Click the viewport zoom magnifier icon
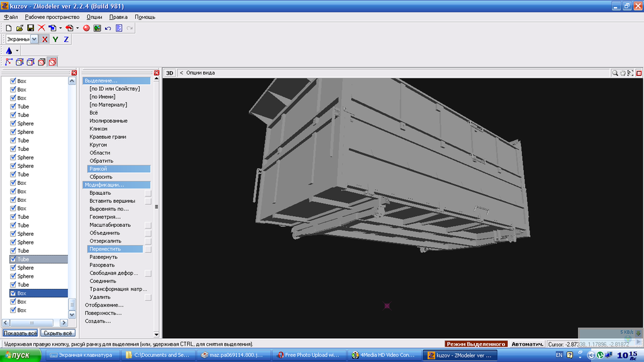 615,73
